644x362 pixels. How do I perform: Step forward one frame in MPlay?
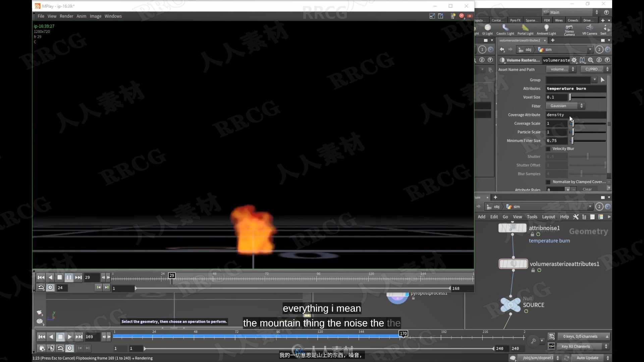[108, 278]
